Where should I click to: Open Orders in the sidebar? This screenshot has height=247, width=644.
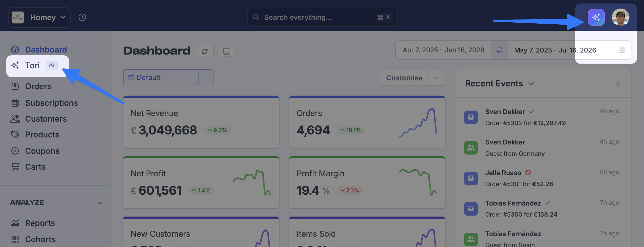pyautogui.click(x=31, y=86)
